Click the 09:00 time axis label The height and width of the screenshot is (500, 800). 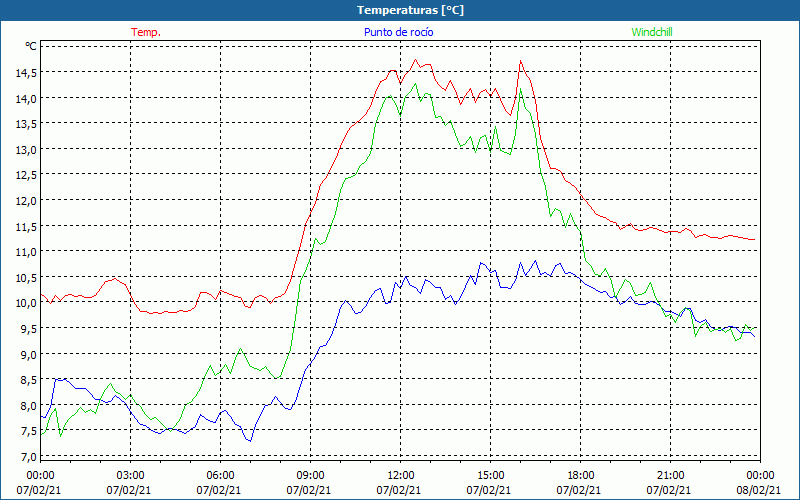click(x=310, y=475)
